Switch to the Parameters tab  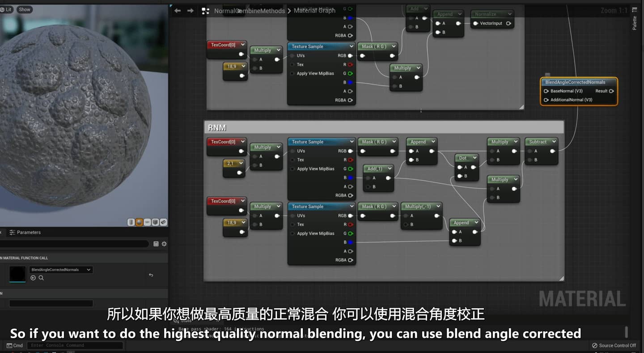pos(25,232)
